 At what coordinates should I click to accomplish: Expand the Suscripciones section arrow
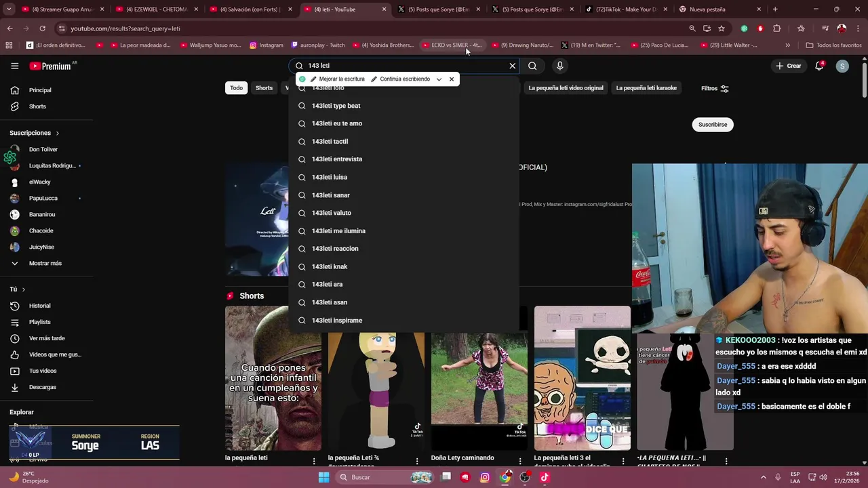tap(57, 134)
